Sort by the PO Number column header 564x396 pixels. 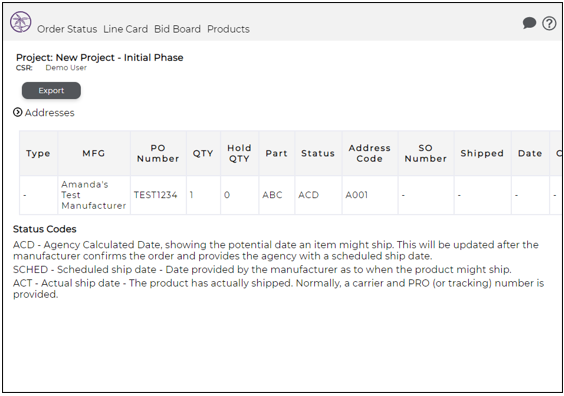pyautogui.click(x=158, y=153)
